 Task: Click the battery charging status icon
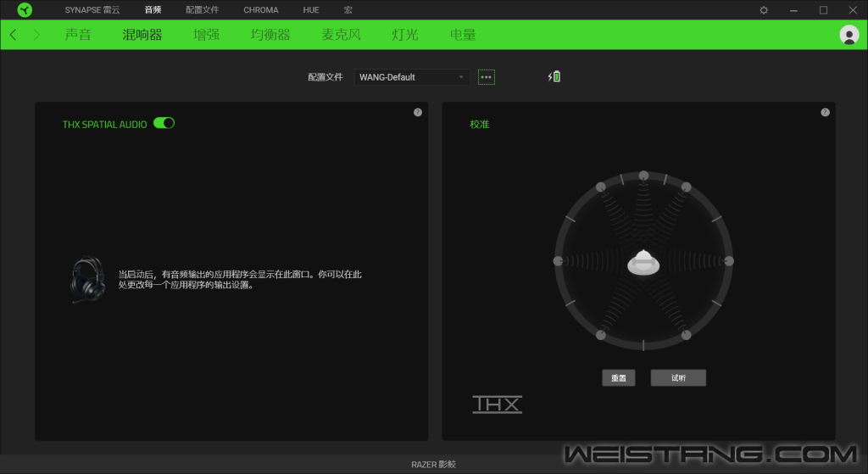(x=554, y=76)
